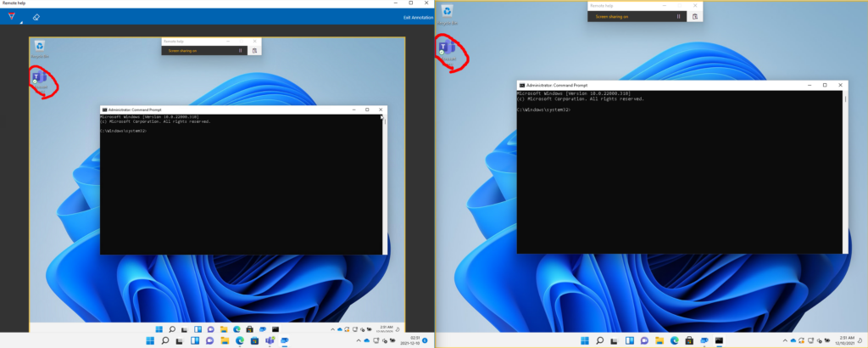868x348 pixels.
Task: Open File Explorer on the right desktop taskbar
Action: coord(659,341)
